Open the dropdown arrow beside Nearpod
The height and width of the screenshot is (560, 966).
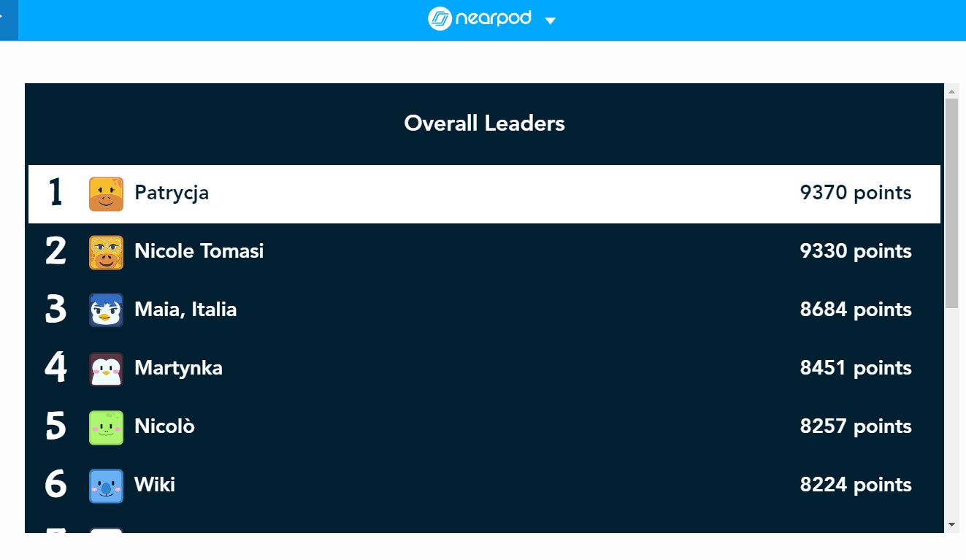[551, 20]
